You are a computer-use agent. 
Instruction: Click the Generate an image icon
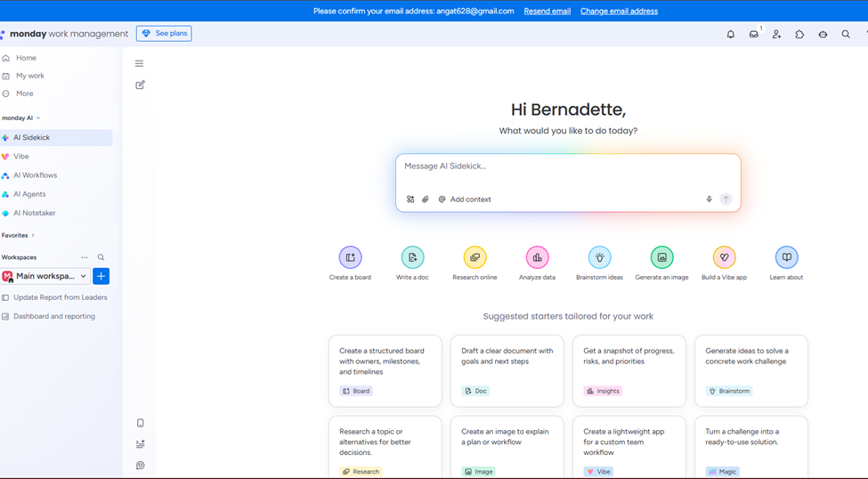[x=662, y=257]
